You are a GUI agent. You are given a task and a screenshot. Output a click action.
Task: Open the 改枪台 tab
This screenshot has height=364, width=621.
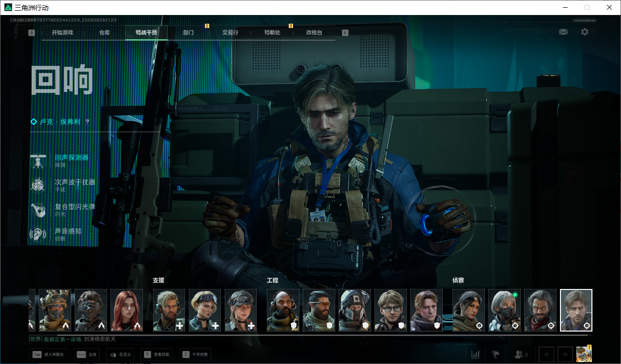[x=314, y=32]
